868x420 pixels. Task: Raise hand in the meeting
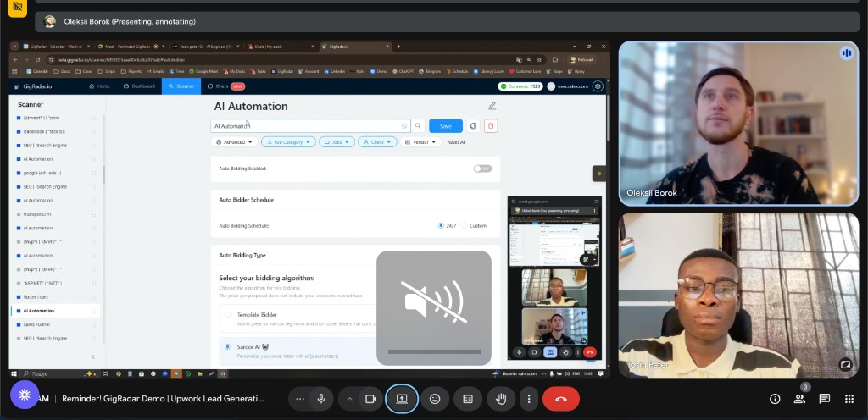tap(501, 399)
